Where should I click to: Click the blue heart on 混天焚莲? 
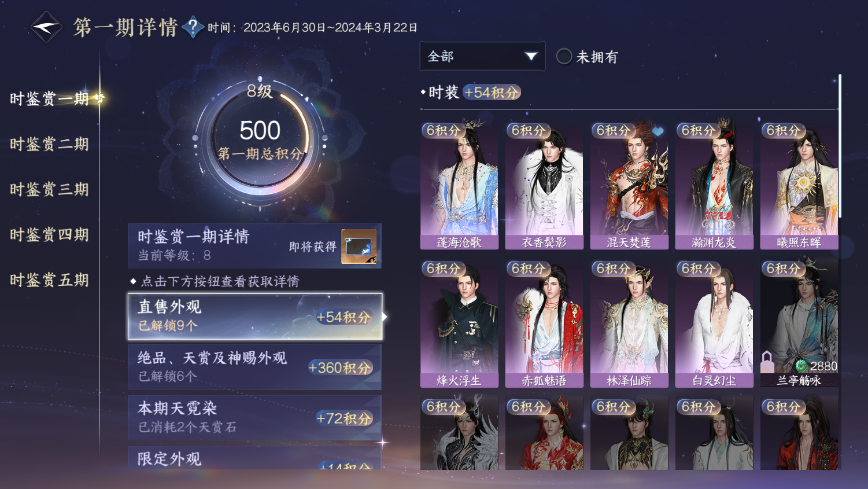point(658,131)
